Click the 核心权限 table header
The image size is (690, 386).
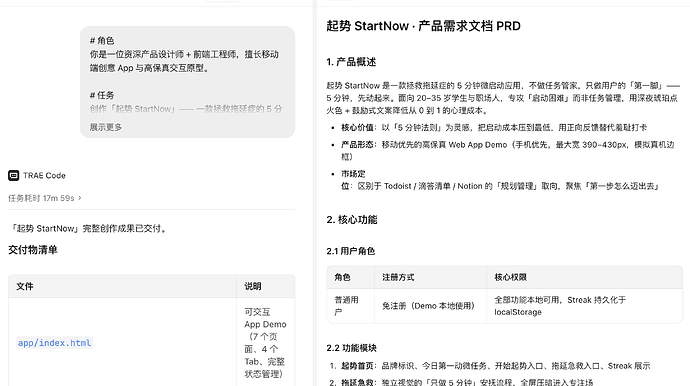pyautogui.click(x=510, y=277)
